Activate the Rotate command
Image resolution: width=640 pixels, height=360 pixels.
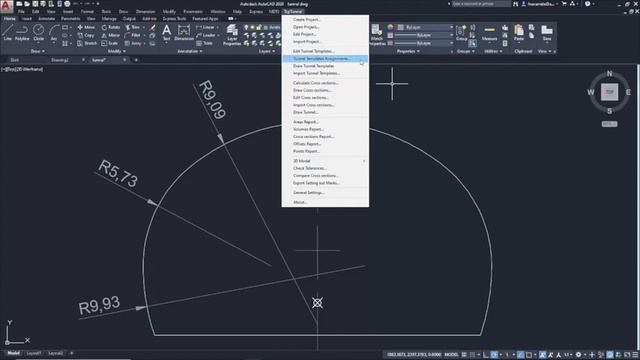pyautogui.click(x=111, y=27)
